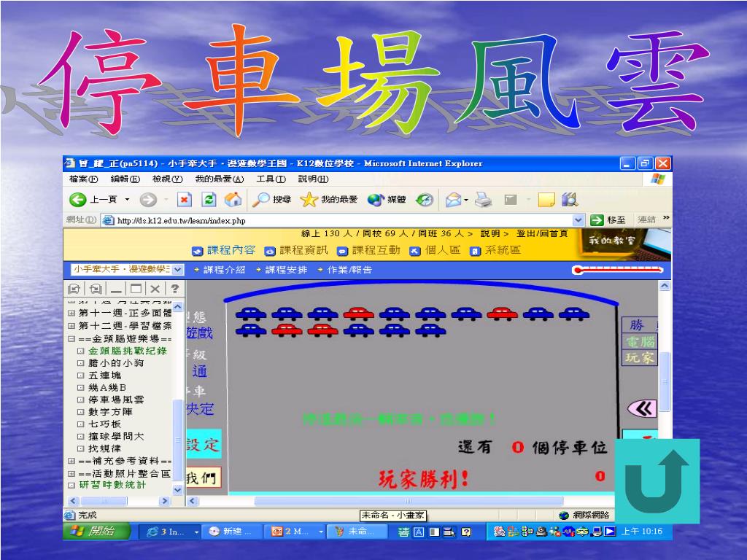Click the language bar 書 icon in taskbar
Viewport: 747px width, 560px height.
point(403,532)
